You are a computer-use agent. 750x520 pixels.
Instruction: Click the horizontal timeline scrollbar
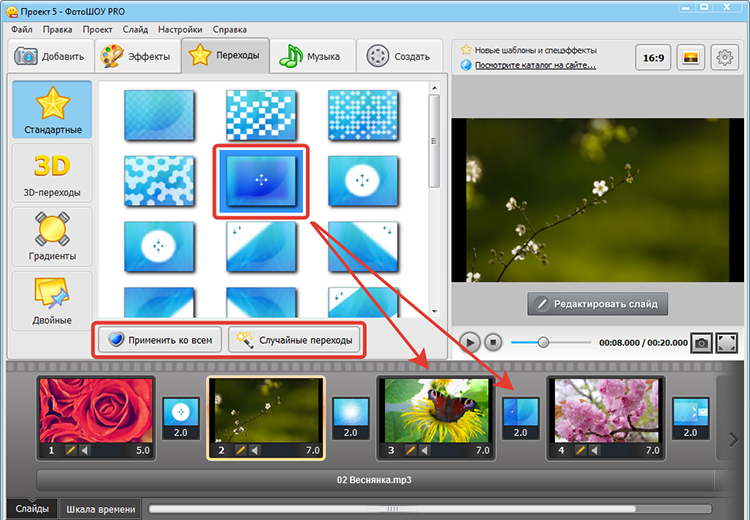(392, 509)
